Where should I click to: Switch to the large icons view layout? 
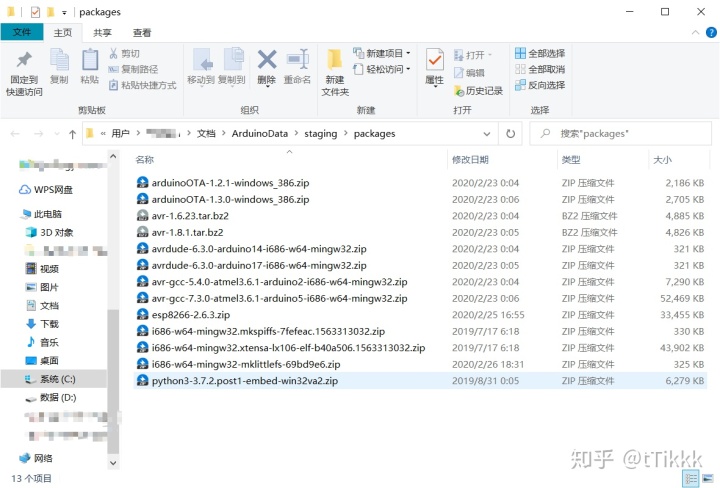[708, 479]
